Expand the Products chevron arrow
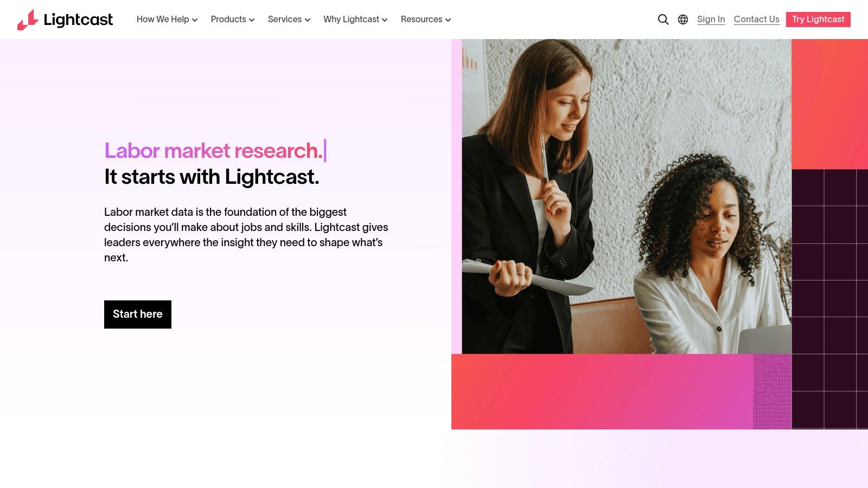The image size is (868, 488). pos(252,20)
